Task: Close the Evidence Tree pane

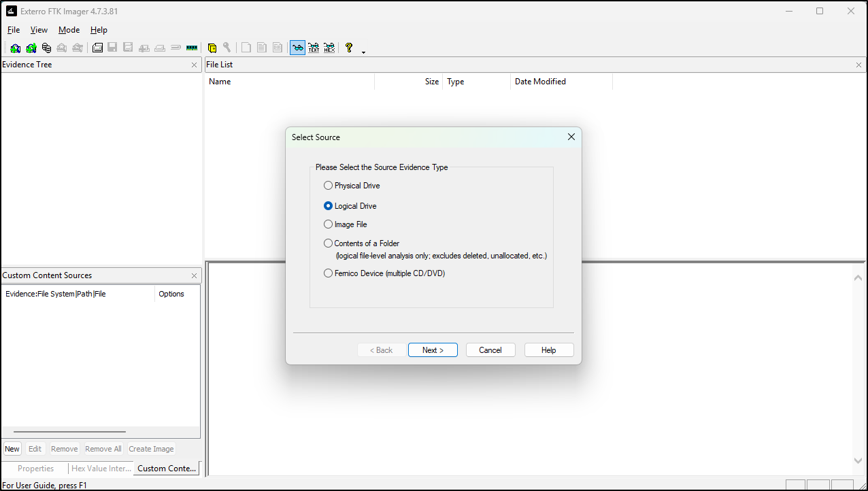Action: [195, 65]
